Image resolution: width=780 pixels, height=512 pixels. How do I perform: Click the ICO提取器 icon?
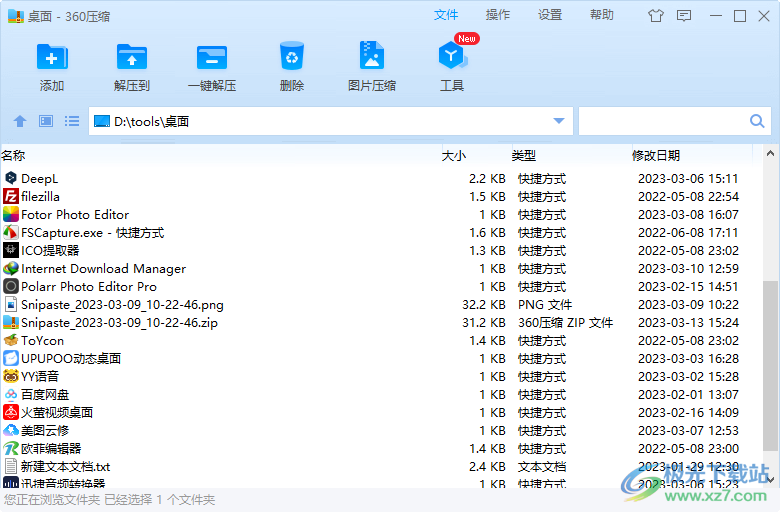11,250
